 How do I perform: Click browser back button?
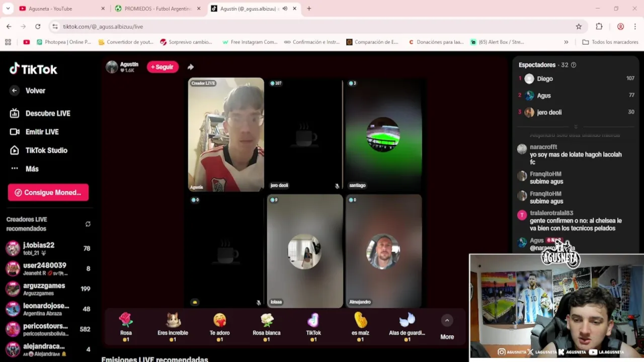tap(9, 27)
